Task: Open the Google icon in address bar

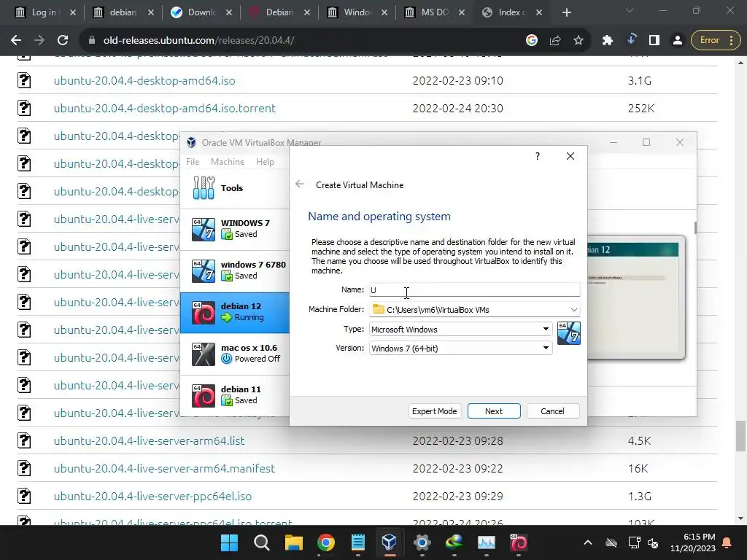Action: 532,41
